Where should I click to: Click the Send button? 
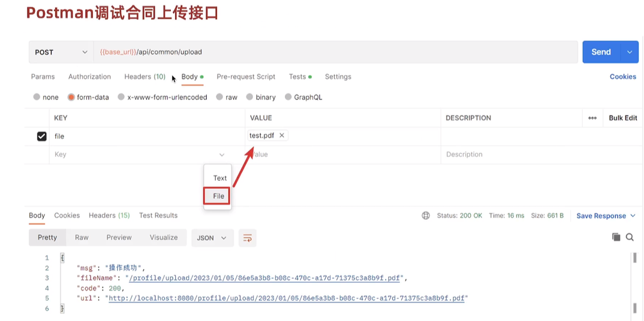tap(601, 52)
